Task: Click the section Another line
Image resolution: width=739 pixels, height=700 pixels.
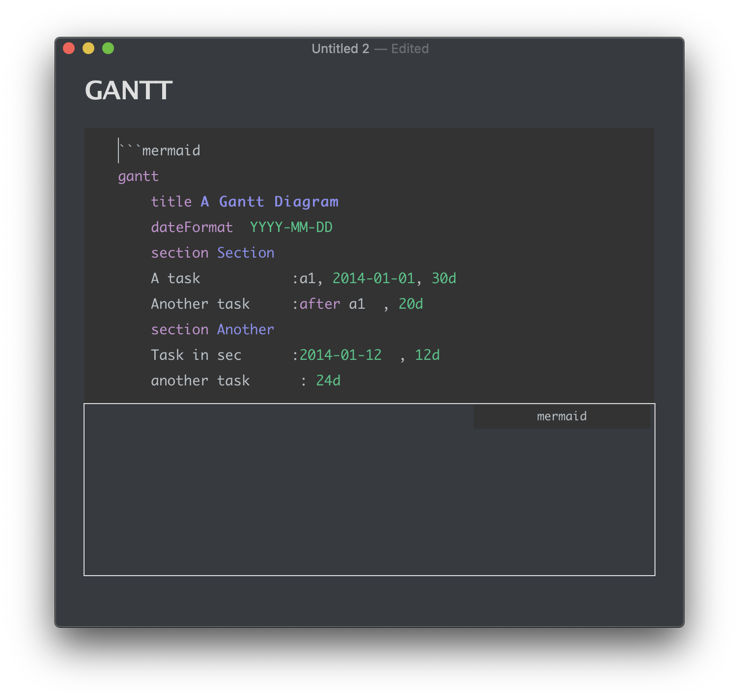Action: pyautogui.click(x=212, y=329)
